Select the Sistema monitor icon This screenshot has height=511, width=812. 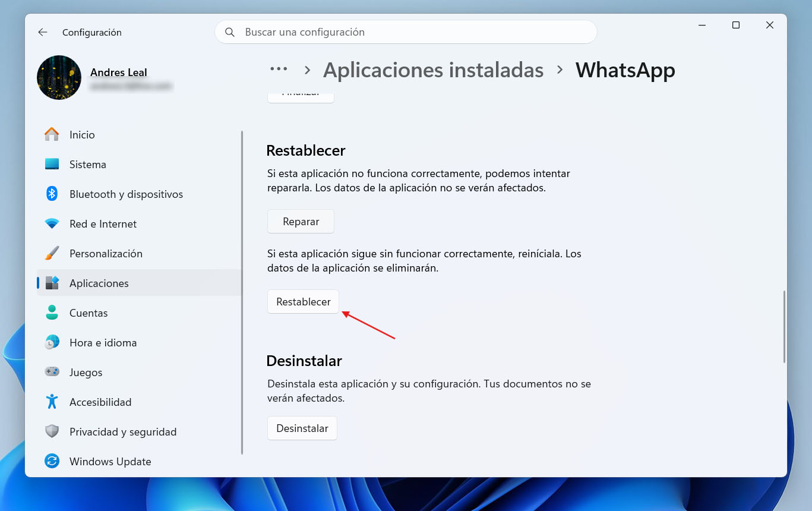pos(52,165)
